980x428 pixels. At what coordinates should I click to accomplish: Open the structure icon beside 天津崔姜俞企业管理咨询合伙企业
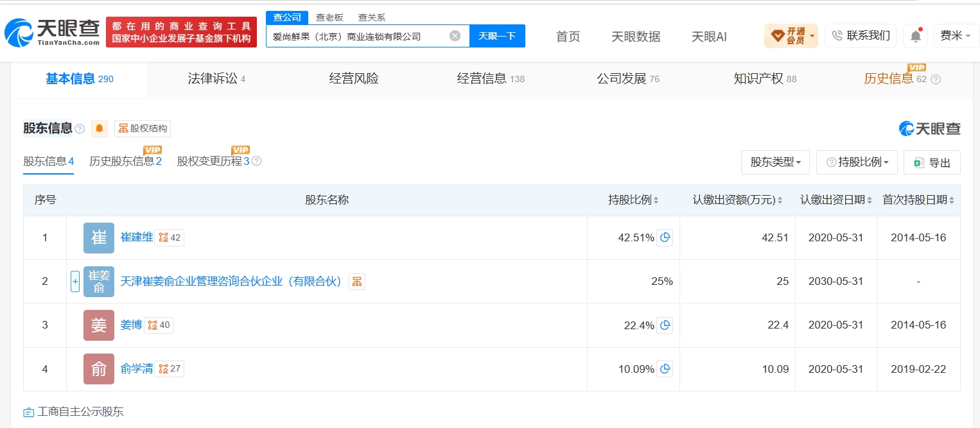tap(357, 281)
